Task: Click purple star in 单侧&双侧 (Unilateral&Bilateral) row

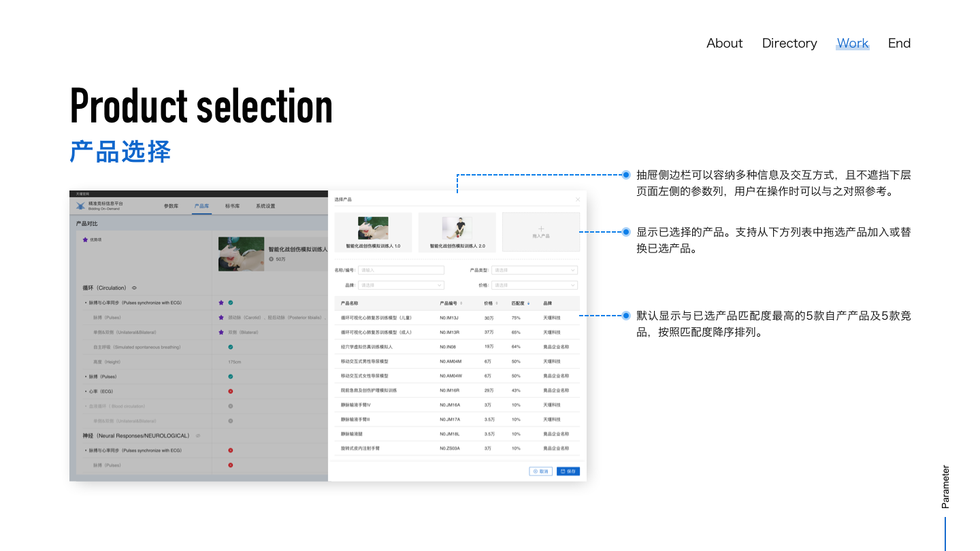Action: 221,332
